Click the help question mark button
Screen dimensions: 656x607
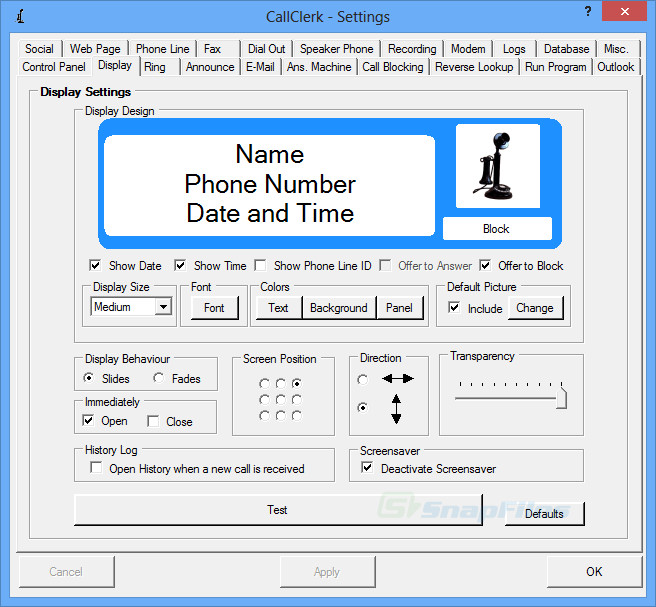pos(588,11)
